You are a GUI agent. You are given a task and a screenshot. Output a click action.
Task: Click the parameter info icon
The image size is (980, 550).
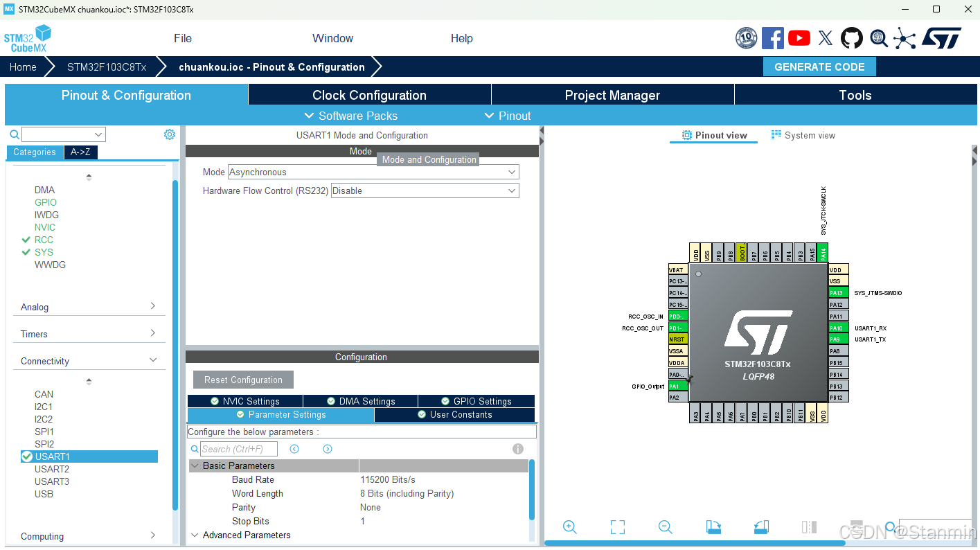(518, 449)
